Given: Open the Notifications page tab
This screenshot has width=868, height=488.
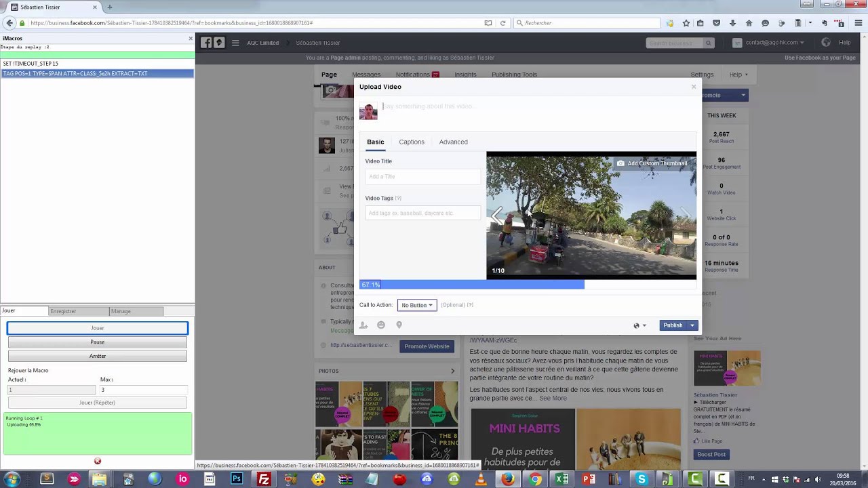Looking at the screenshot, I should pos(417,75).
